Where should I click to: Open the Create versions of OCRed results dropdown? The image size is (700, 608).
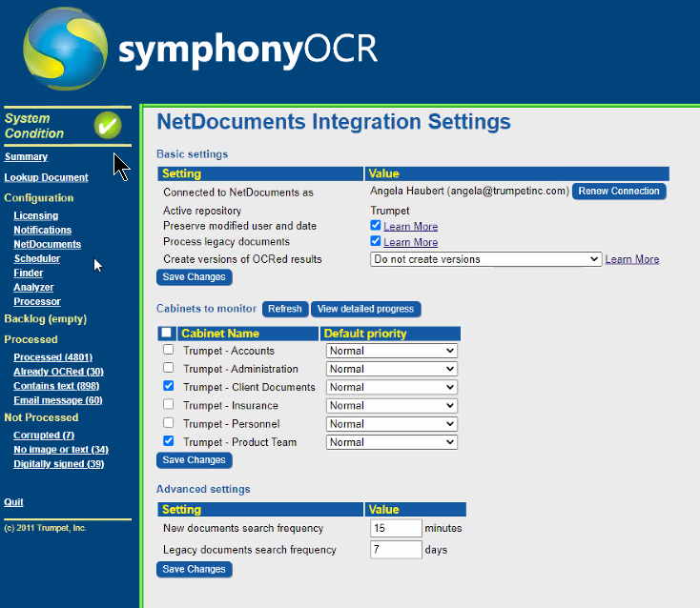tap(485, 259)
